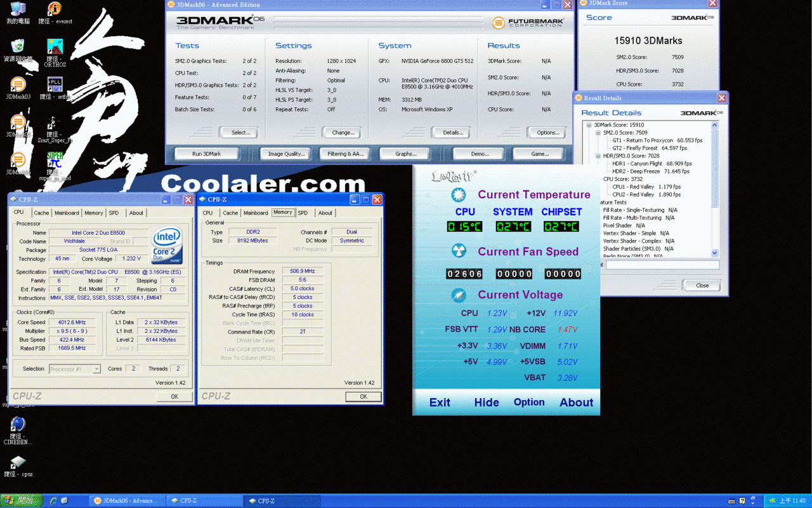
Task: Open the Processor Selection dropdown
Action: pos(75,369)
